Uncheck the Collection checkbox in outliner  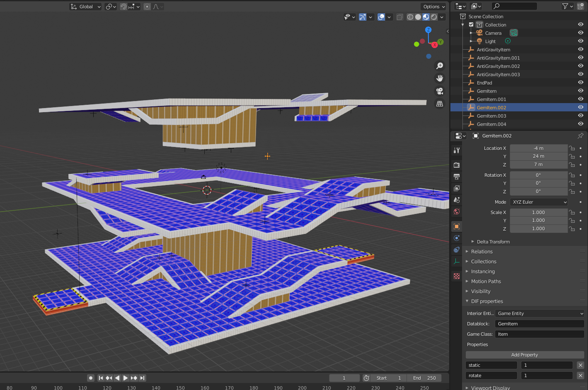471,25
